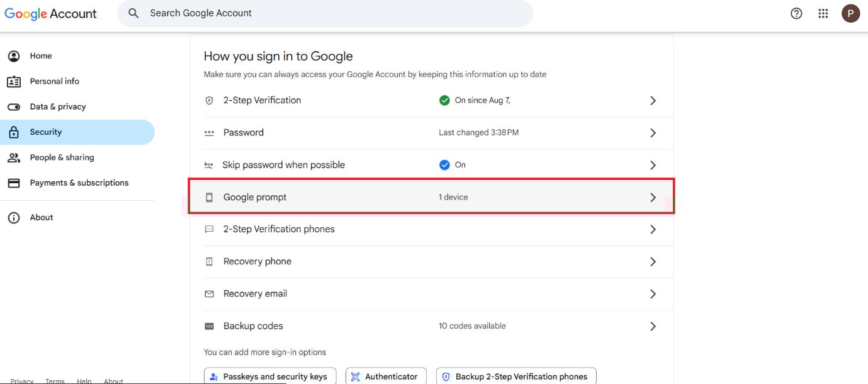Click the blue check On icon

(444, 165)
